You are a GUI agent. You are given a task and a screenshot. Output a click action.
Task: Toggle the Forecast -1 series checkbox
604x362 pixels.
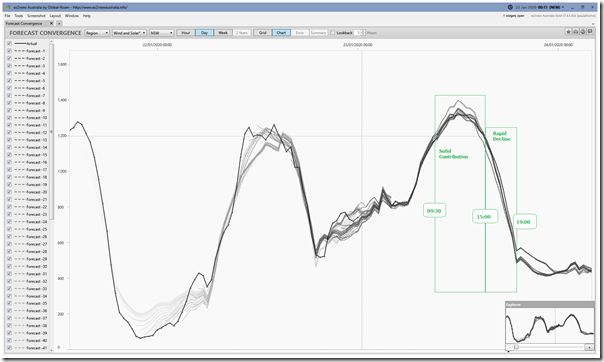click(x=9, y=51)
